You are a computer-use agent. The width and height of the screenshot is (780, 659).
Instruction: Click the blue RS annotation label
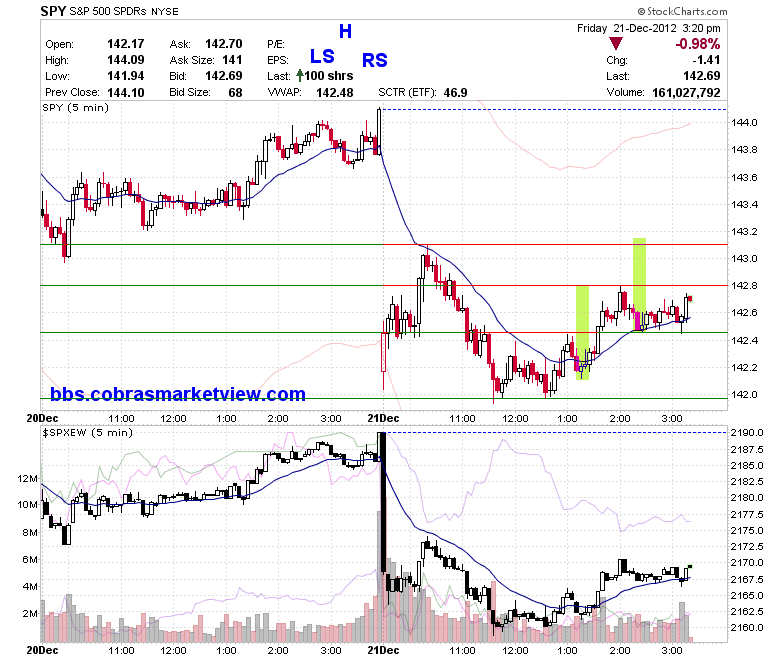pyautogui.click(x=375, y=60)
